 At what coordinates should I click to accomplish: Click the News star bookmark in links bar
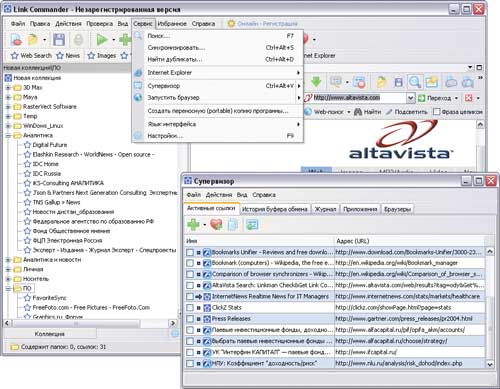[68, 55]
